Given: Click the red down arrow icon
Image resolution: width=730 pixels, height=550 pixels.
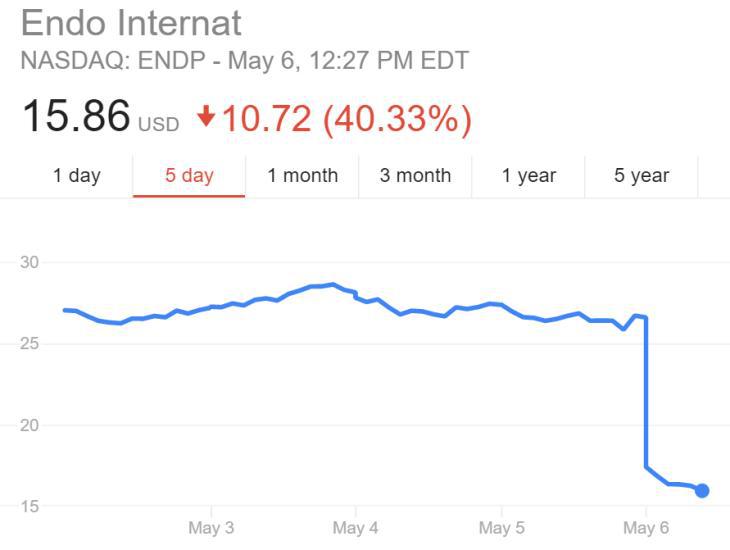Looking at the screenshot, I should tap(206, 117).
